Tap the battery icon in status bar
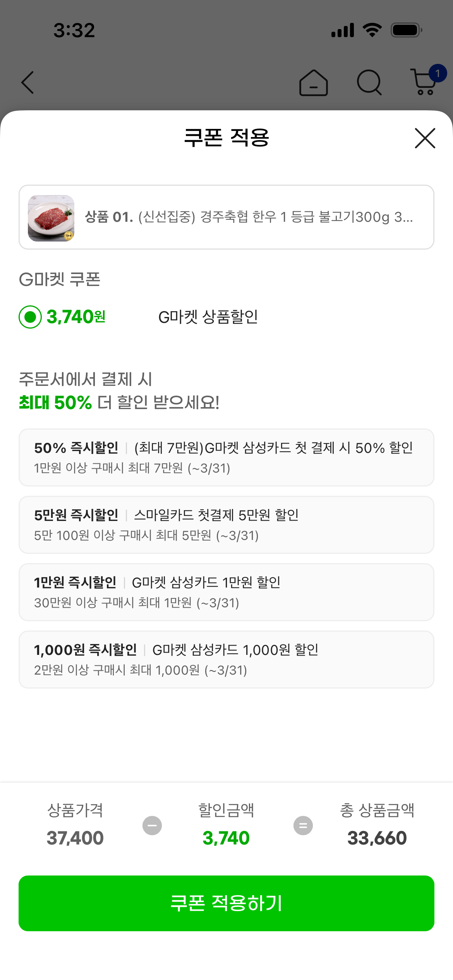The image size is (453, 980). coord(406,30)
